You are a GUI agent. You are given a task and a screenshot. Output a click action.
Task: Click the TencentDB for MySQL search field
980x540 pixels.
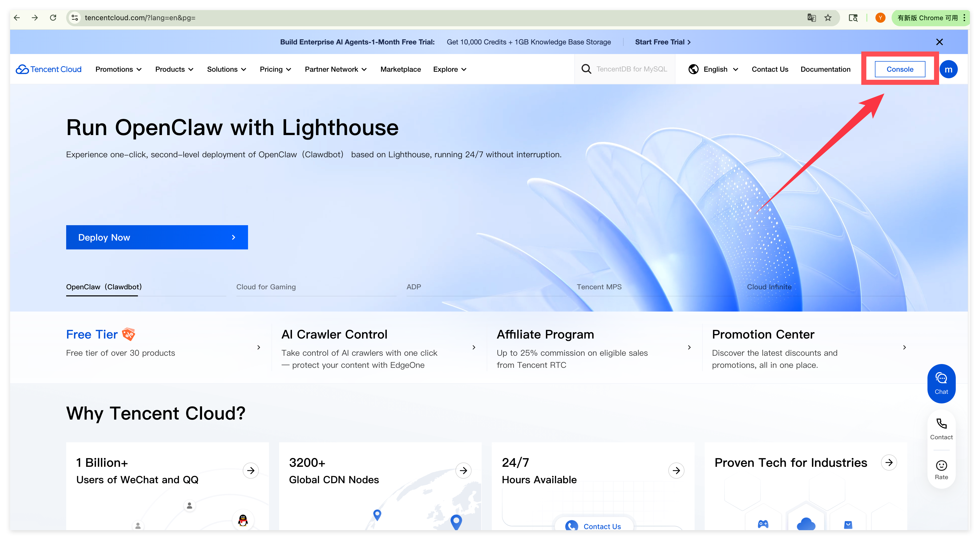631,69
